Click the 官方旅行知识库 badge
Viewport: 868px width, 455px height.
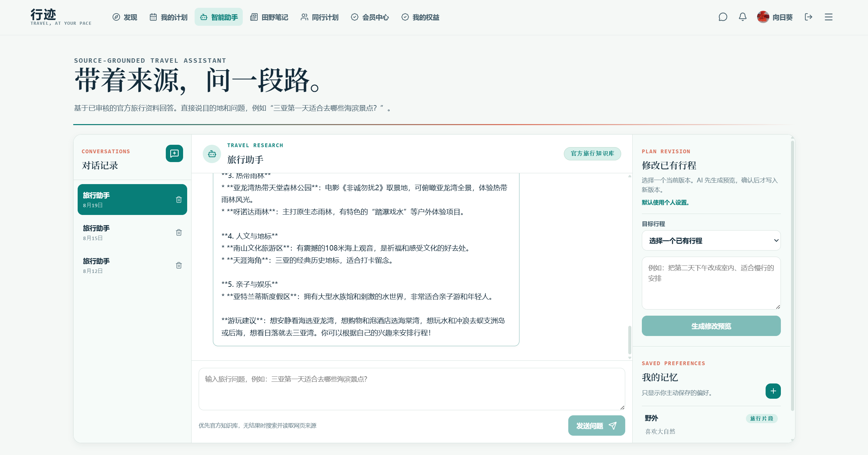pos(592,154)
